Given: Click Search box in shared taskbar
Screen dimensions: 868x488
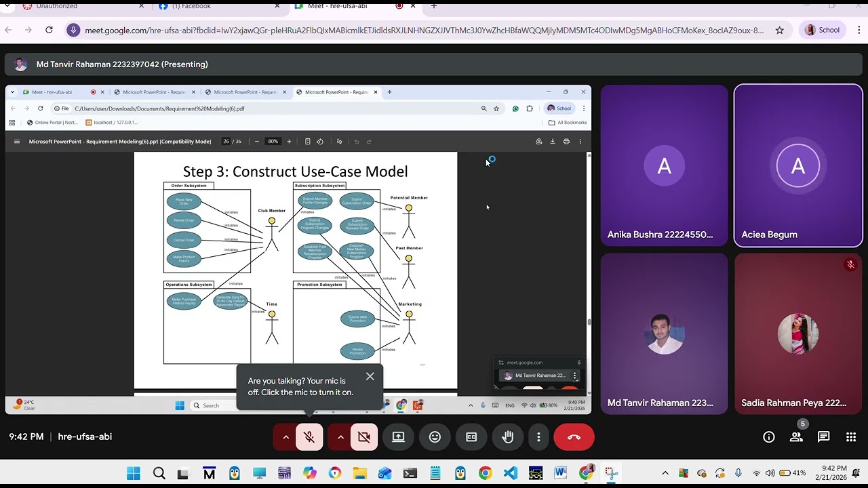Looking at the screenshot, I should click(x=212, y=405).
